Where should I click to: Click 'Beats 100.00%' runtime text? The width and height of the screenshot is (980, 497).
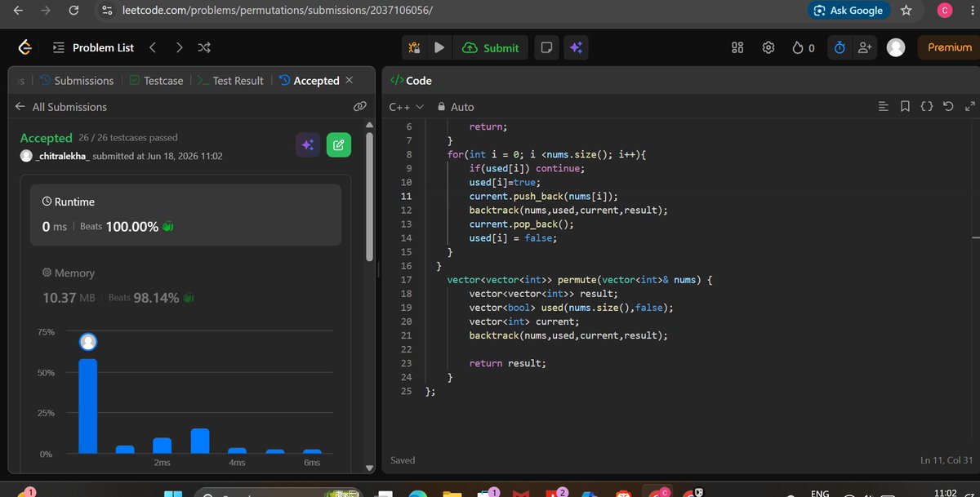coord(119,227)
